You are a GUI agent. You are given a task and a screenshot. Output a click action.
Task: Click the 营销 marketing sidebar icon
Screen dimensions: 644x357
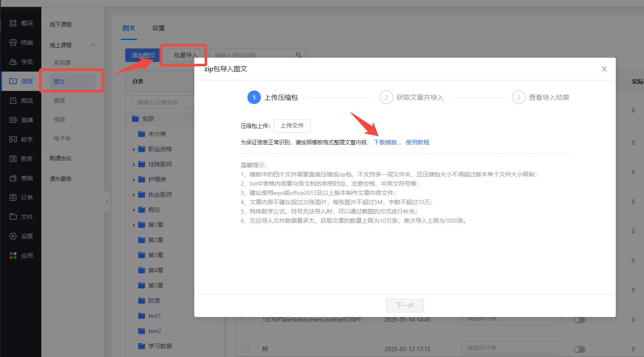[13, 178]
